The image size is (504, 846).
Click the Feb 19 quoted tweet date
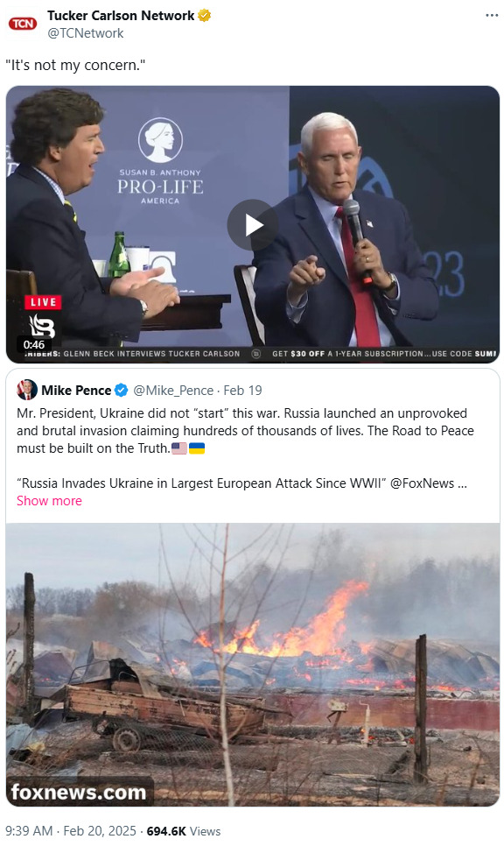(242, 390)
